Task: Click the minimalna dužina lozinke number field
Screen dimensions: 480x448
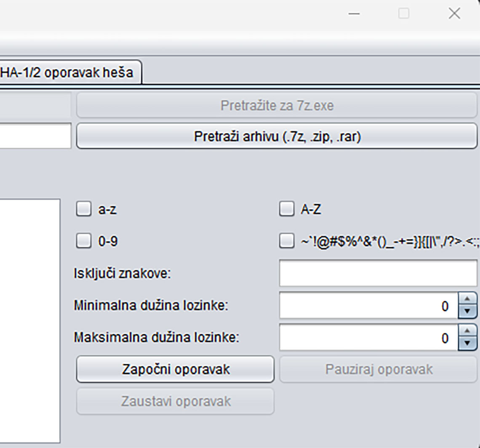Action: tap(368, 306)
